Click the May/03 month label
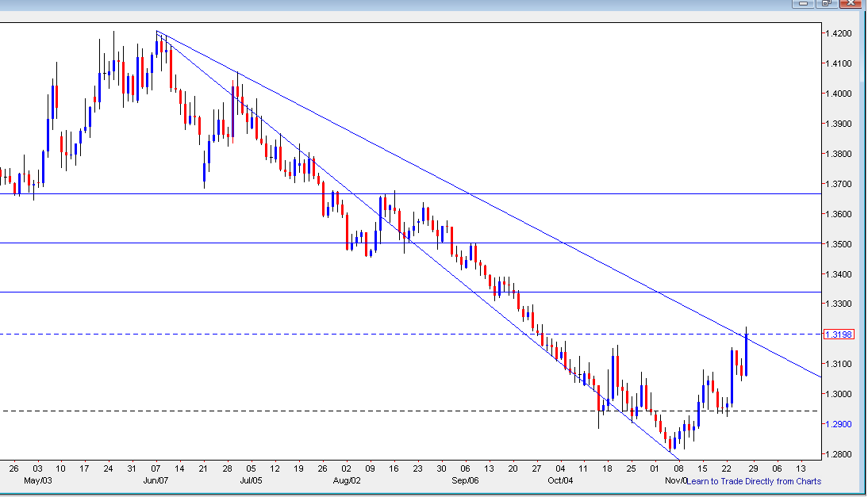The width and height of the screenshot is (868, 497). 37,480
